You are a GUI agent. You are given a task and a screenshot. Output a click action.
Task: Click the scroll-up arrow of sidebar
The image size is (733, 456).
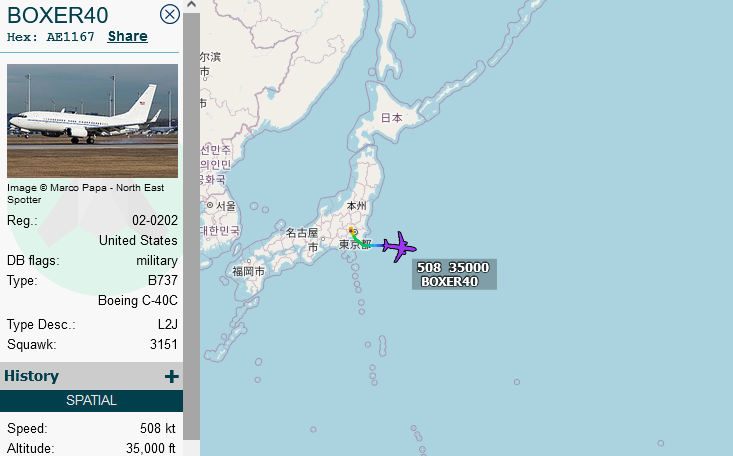coord(191,5)
